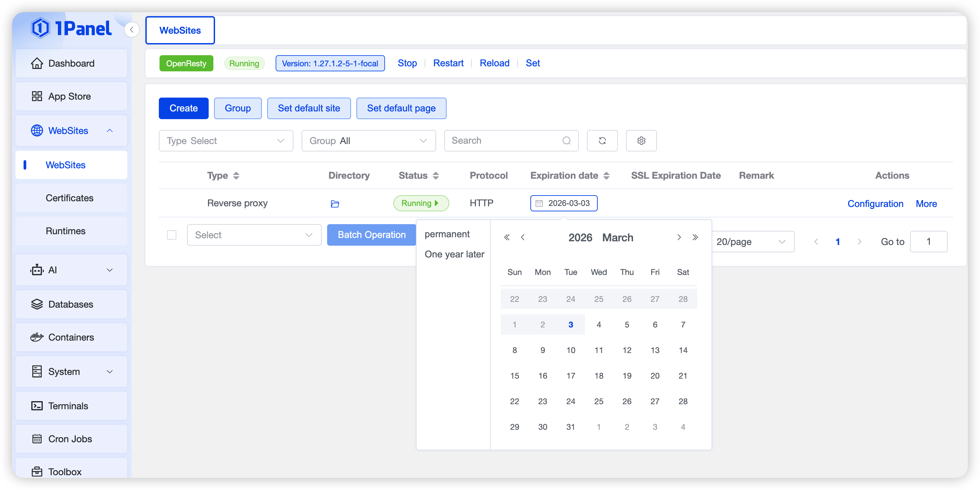This screenshot has height=490, width=980.
Task: Toggle the Running status of website
Action: 421,203
